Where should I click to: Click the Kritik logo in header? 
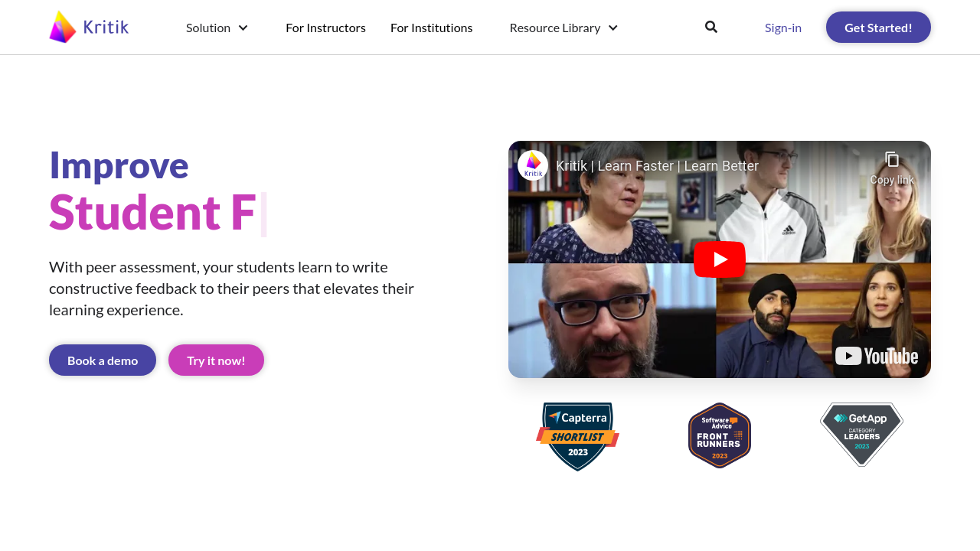click(89, 28)
